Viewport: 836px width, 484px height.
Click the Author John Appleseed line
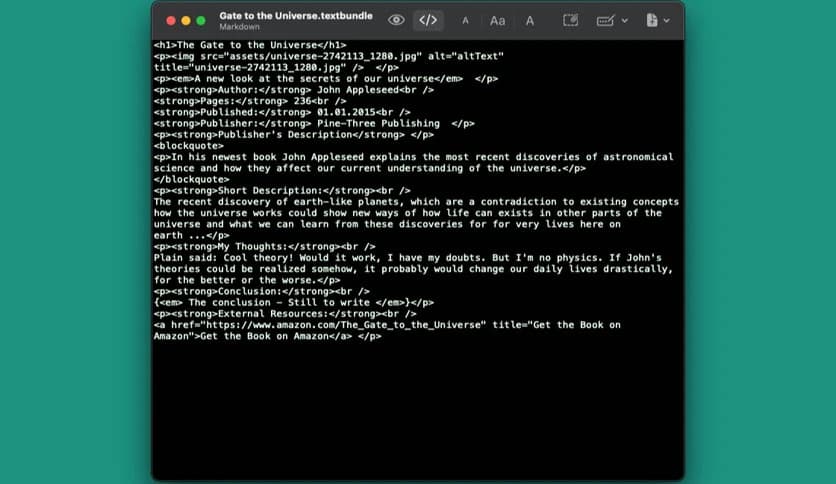point(294,90)
